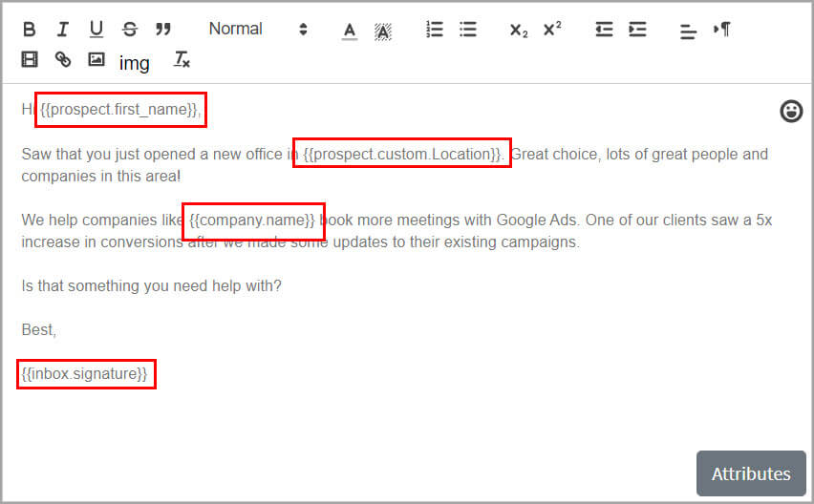
Task: Toggle bold formatting
Action: pyautogui.click(x=30, y=30)
